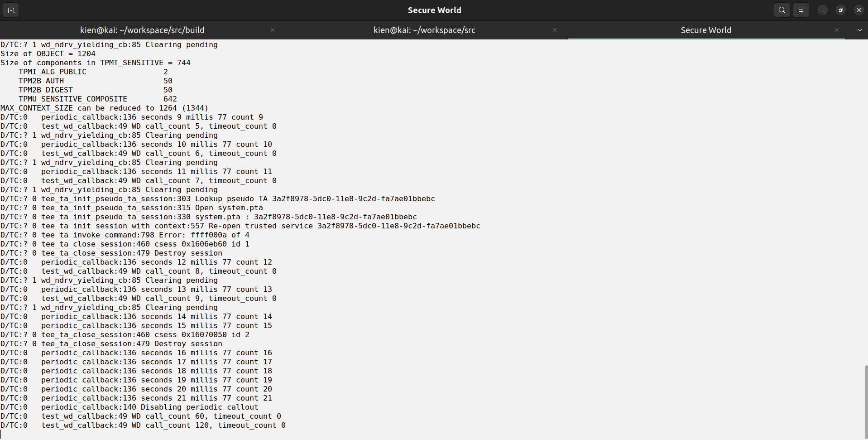
Task: Switch to the ~/workspace/src tab
Action: coord(424,30)
